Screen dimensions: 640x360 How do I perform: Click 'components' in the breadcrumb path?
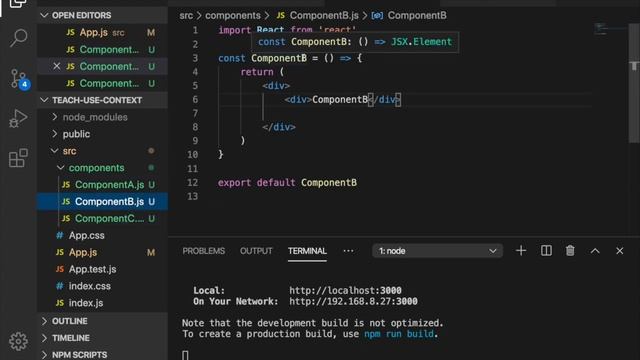click(233, 16)
